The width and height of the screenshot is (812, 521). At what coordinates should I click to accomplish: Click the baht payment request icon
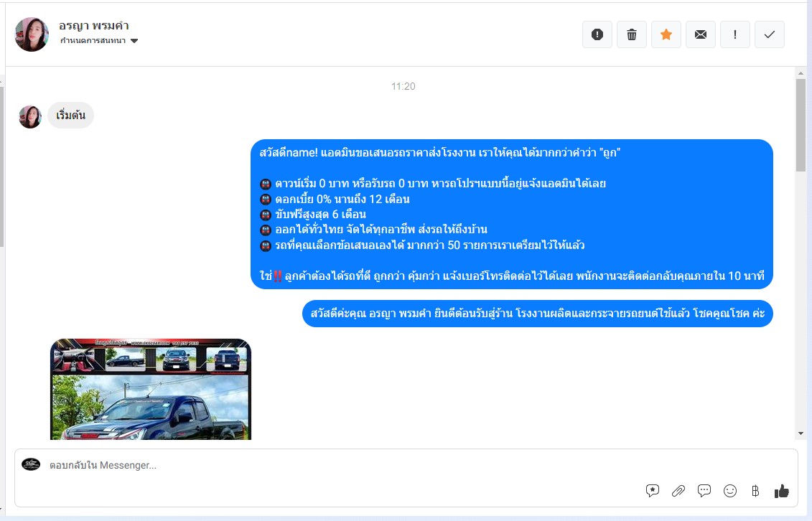[755, 490]
